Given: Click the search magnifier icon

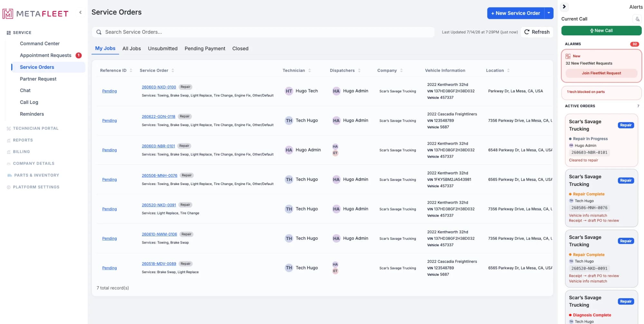Looking at the screenshot, I should [x=99, y=32].
